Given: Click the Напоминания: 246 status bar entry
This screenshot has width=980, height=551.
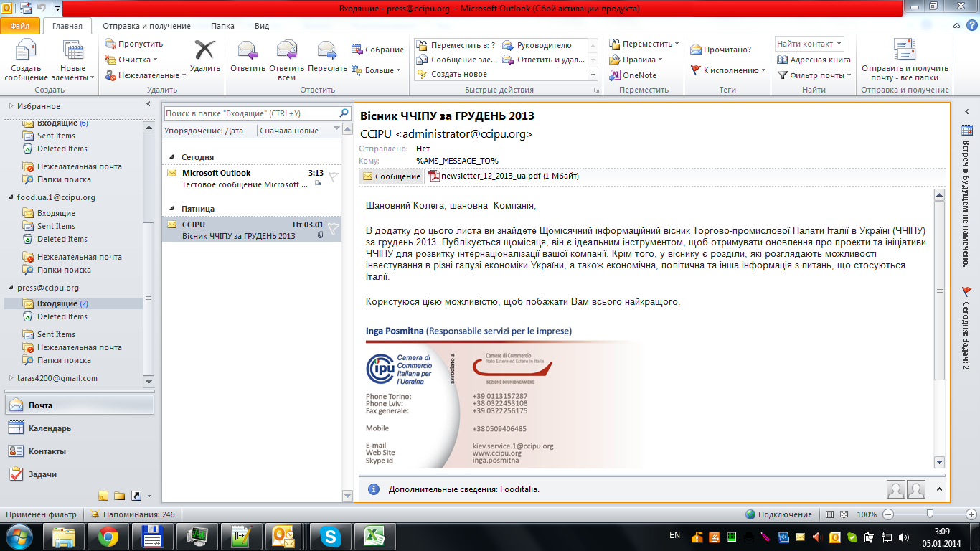Looking at the screenshot, I should (x=133, y=514).
